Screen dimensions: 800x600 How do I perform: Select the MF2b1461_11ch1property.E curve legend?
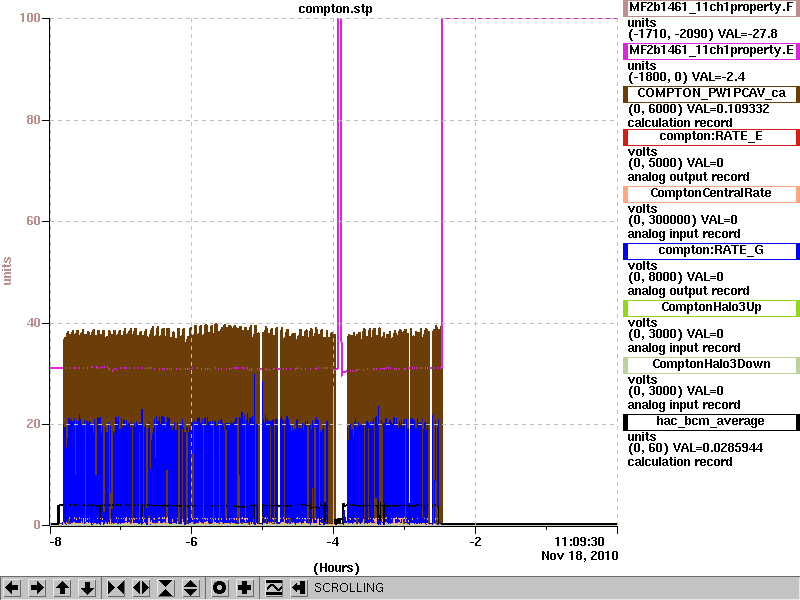pos(711,51)
